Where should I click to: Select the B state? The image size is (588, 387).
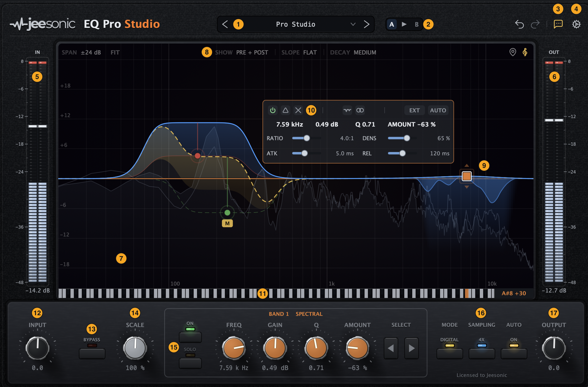[x=416, y=24]
